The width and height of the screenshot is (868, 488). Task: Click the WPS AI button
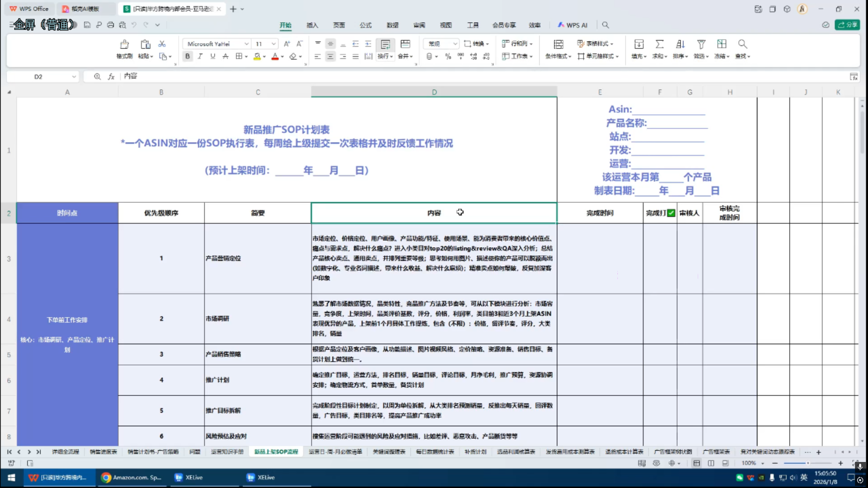[x=573, y=25]
